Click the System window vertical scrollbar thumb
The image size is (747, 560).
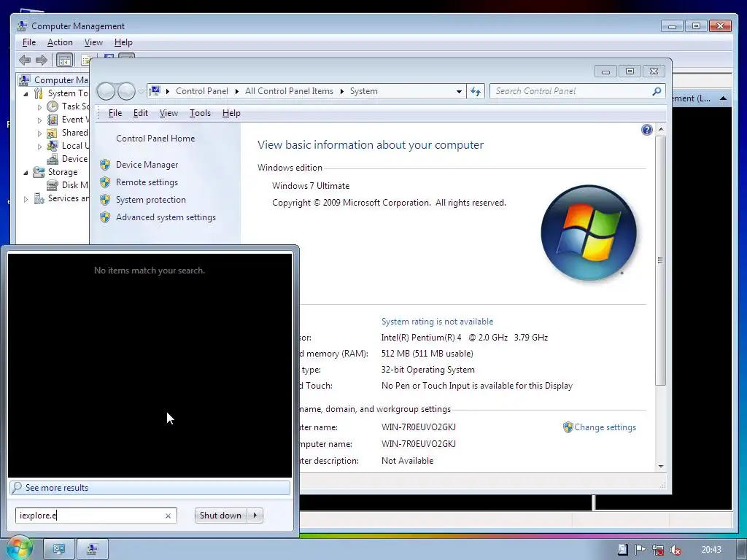(660, 260)
